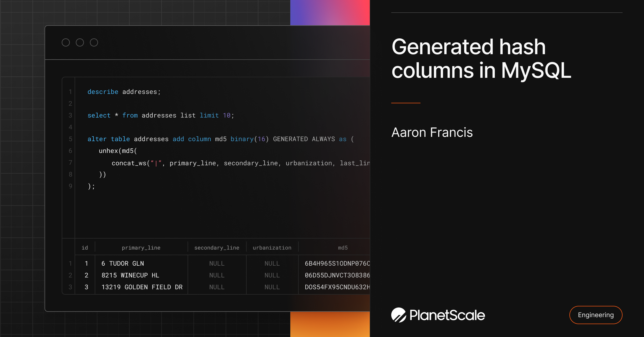Click the title 'Generated hash columns in MySQL'
Viewport: 644px width, 337px height.
coord(481,58)
